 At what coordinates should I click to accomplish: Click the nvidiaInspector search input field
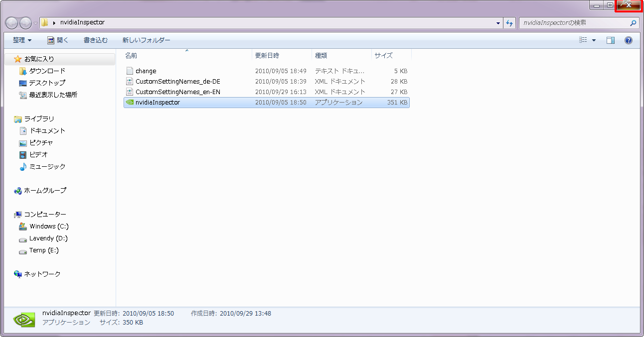[x=573, y=23]
